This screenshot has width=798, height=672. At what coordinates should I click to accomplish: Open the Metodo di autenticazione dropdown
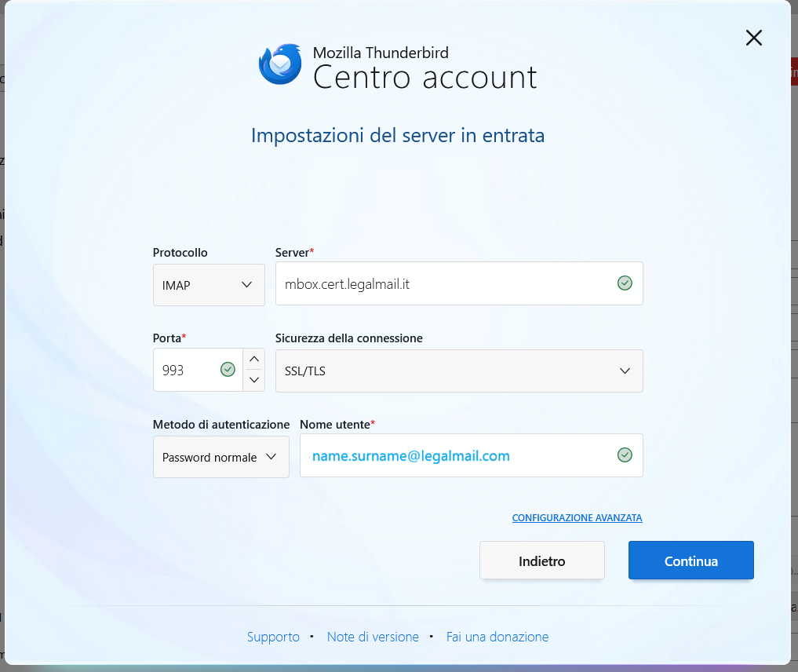click(220, 457)
